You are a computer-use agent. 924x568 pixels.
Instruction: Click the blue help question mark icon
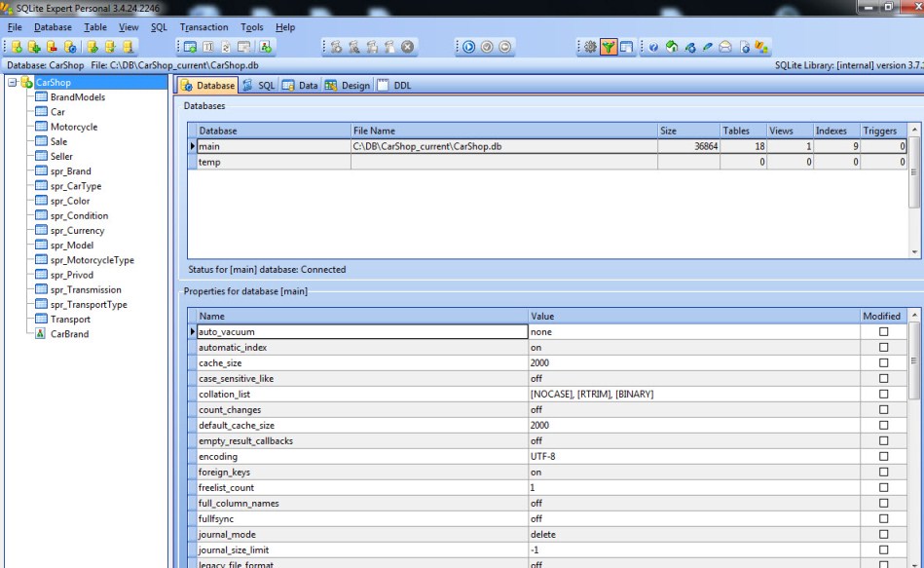pos(653,46)
